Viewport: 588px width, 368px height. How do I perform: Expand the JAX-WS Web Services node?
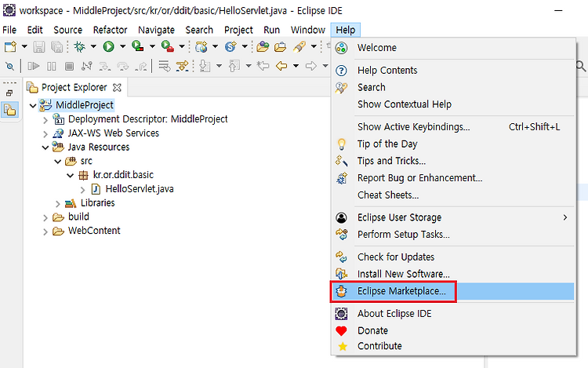pyautogui.click(x=45, y=134)
